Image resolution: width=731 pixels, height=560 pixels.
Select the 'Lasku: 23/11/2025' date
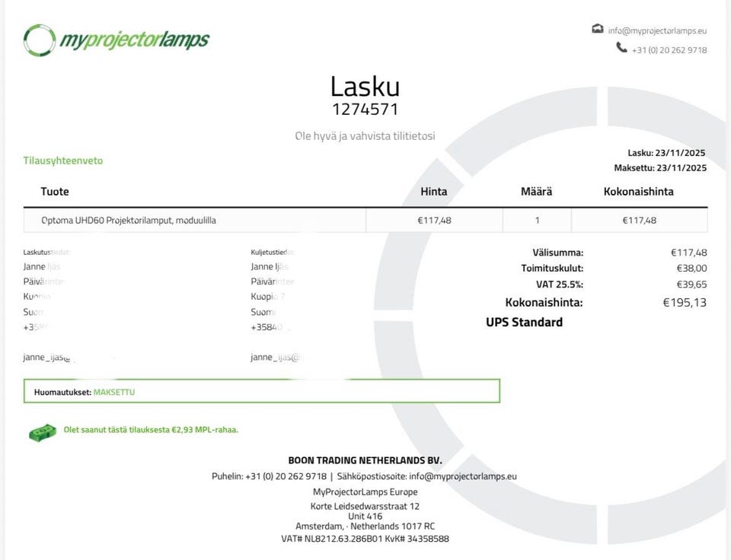point(666,153)
